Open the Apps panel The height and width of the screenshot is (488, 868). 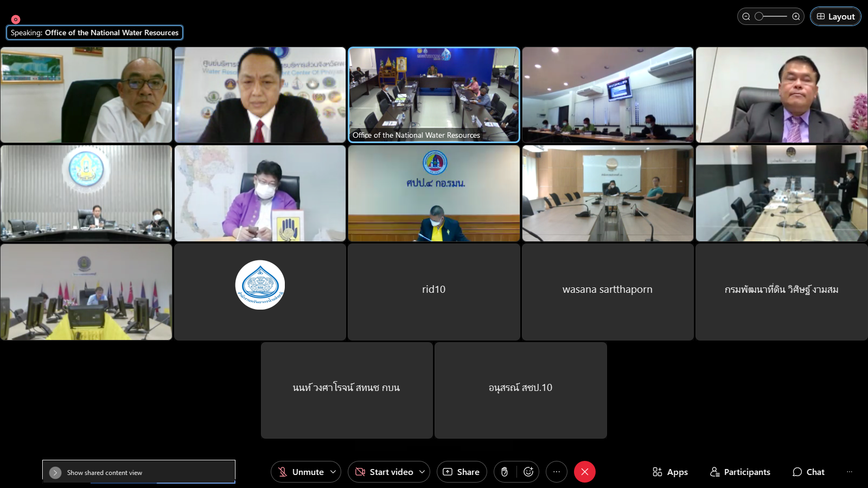click(670, 472)
